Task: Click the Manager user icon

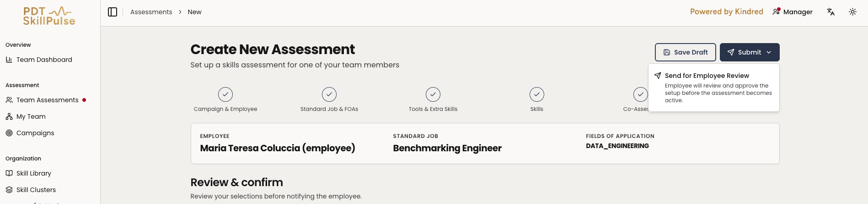Action: click(776, 11)
